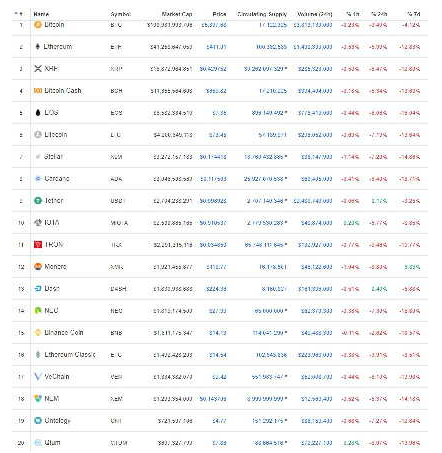This screenshot has height=453, width=442.
Task: Open the Ontology name link
Action: coord(57,421)
